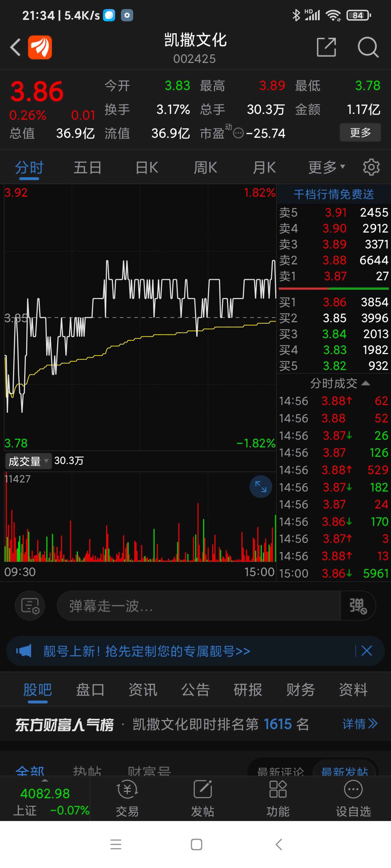Screen dimensions: 391x868
Task: Open the search magnifier icon
Action: click(368, 47)
